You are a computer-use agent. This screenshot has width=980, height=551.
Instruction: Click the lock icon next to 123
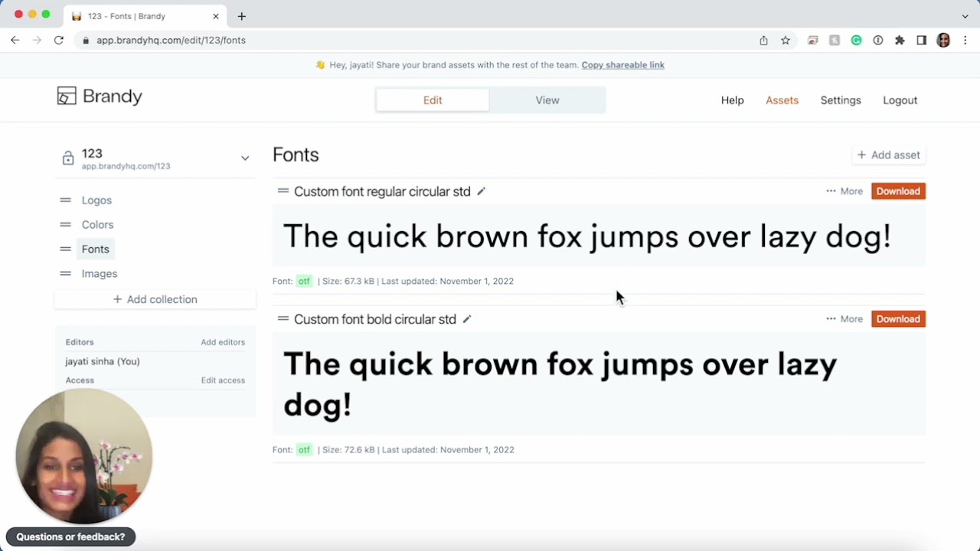pos(68,158)
